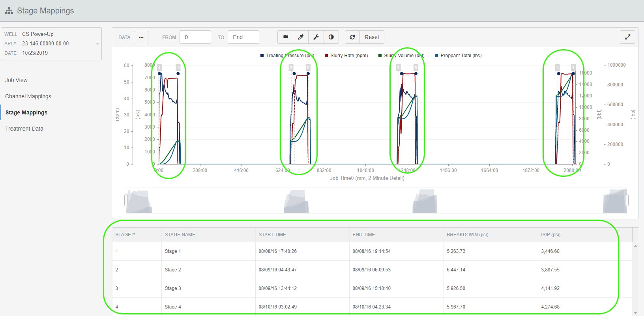Click the FROM time input field

pyautogui.click(x=195, y=37)
